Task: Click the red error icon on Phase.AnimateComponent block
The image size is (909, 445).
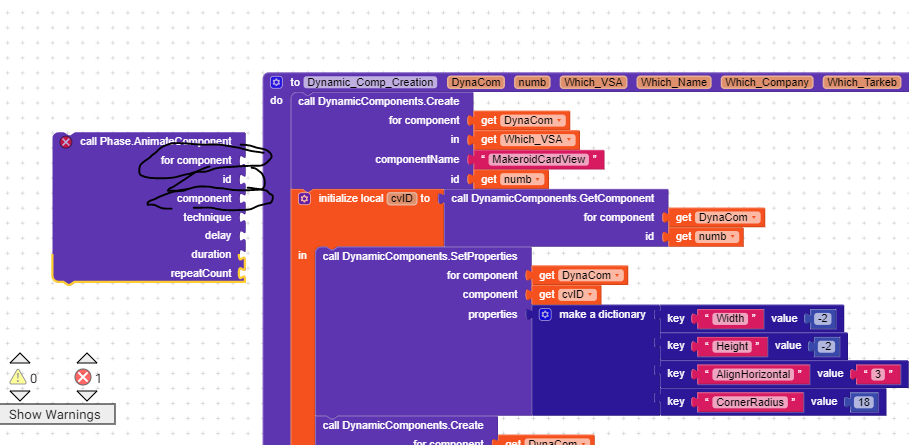Action: click(x=66, y=141)
